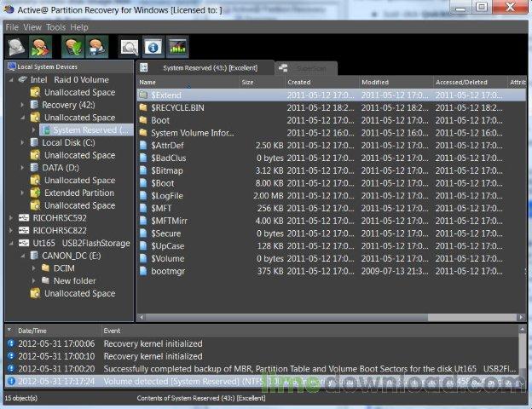Click the bootmgr file icon

[143, 271]
